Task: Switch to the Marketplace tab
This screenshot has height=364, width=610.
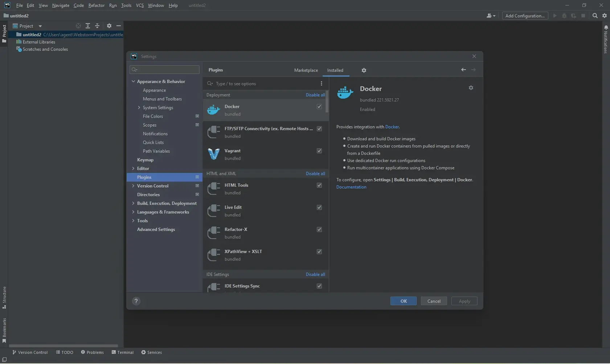Action: [x=306, y=70]
